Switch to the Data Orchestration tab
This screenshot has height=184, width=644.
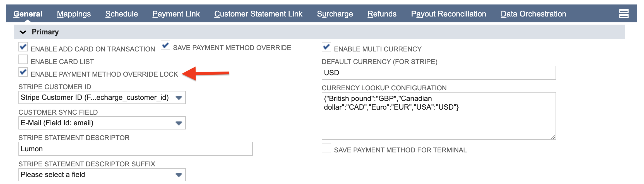coord(534,13)
